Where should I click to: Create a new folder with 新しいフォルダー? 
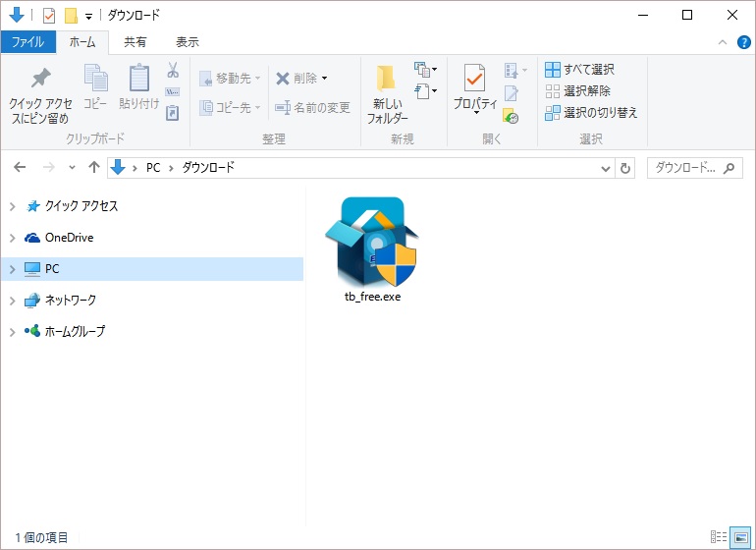(x=387, y=94)
